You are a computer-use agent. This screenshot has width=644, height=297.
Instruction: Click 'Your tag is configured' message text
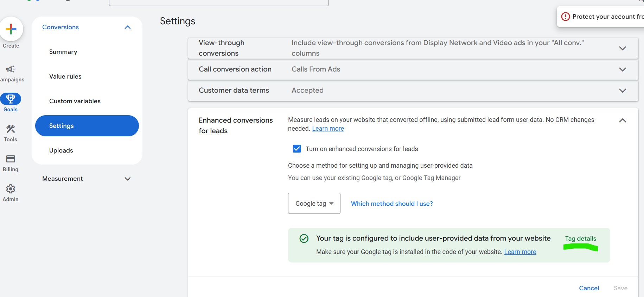[433, 239]
